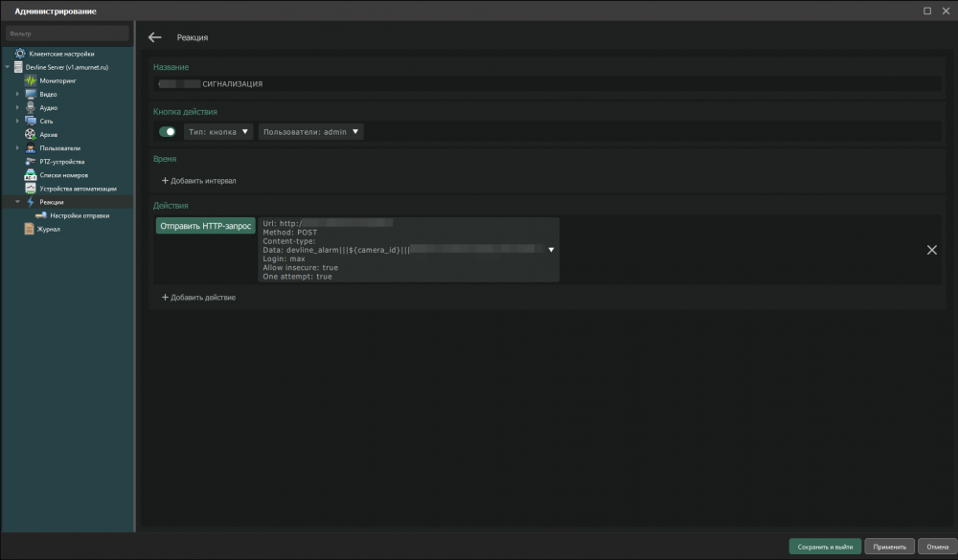958x560 pixels.
Task: Open Устройства автоматизации icon
Action: pyautogui.click(x=31, y=189)
